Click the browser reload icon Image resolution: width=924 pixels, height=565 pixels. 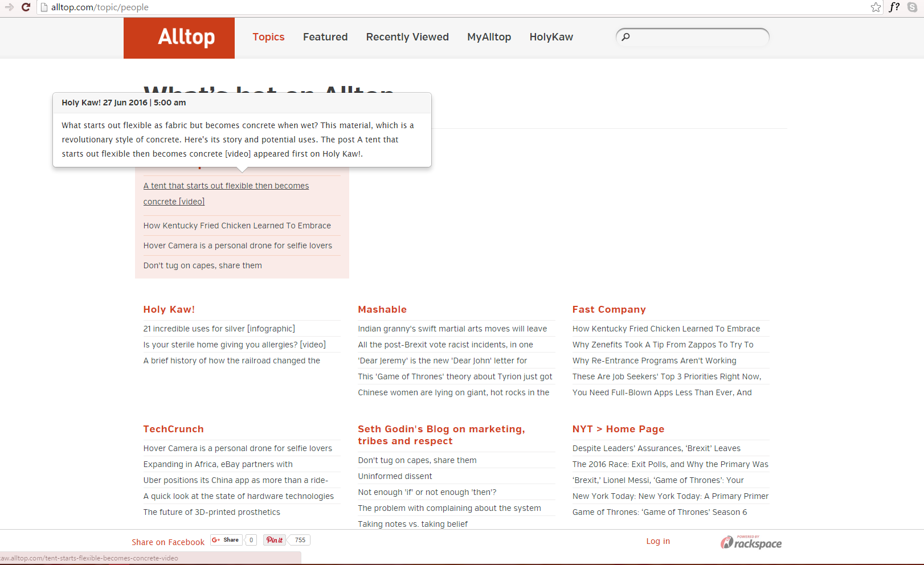[x=26, y=7]
